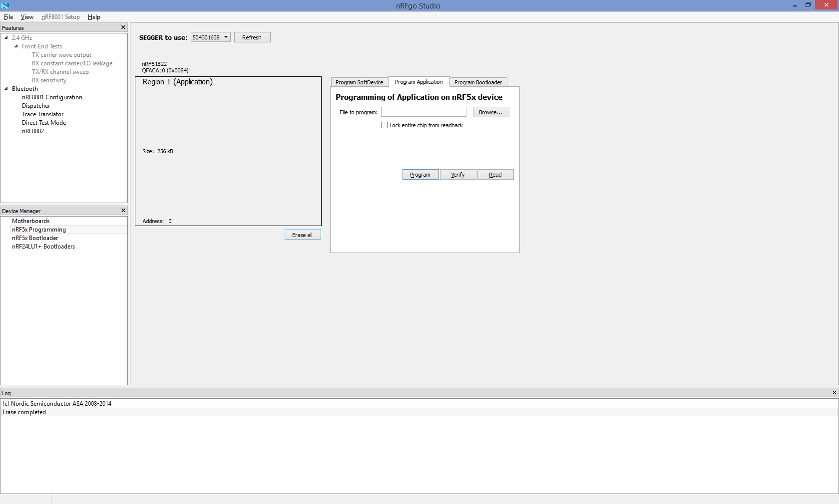Select RX sensitivity item

49,80
